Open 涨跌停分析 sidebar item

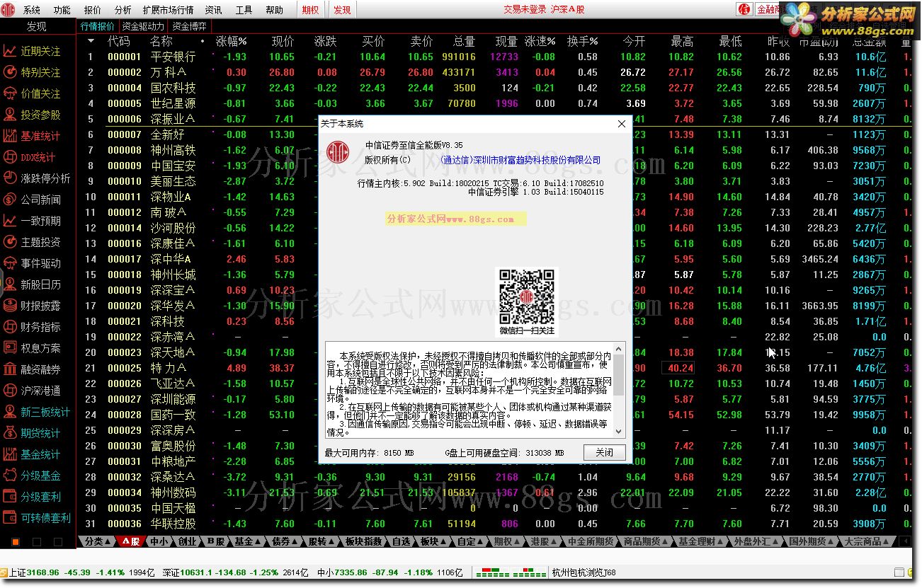[x=37, y=179]
